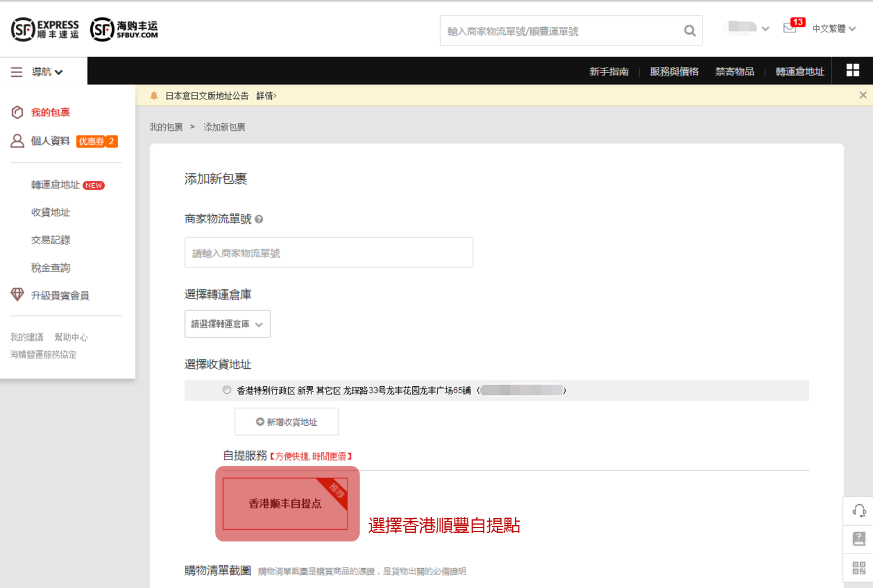
Task: Open 稅金查詢 in sidebar
Action: pyautogui.click(x=51, y=268)
